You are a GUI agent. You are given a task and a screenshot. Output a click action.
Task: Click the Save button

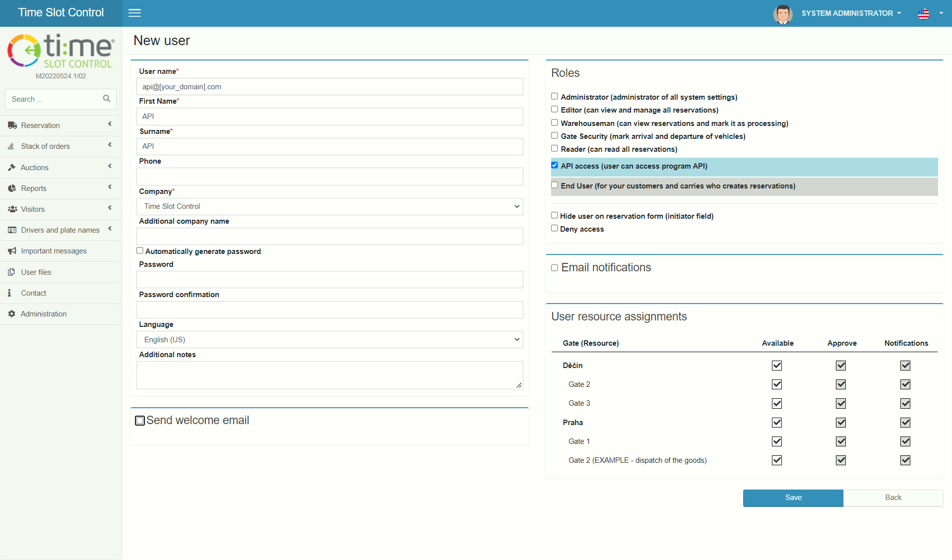[793, 498]
